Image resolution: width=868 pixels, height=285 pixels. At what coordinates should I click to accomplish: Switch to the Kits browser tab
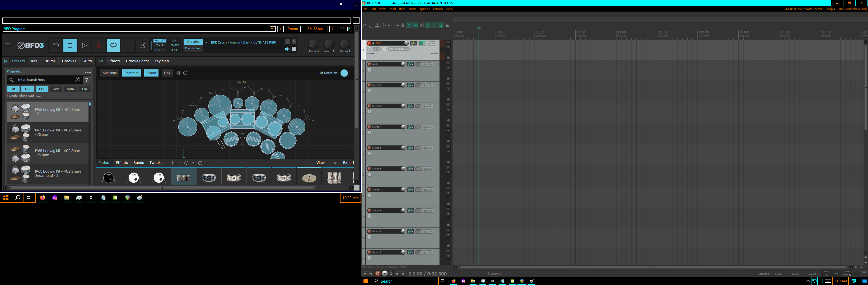tap(34, 61)
